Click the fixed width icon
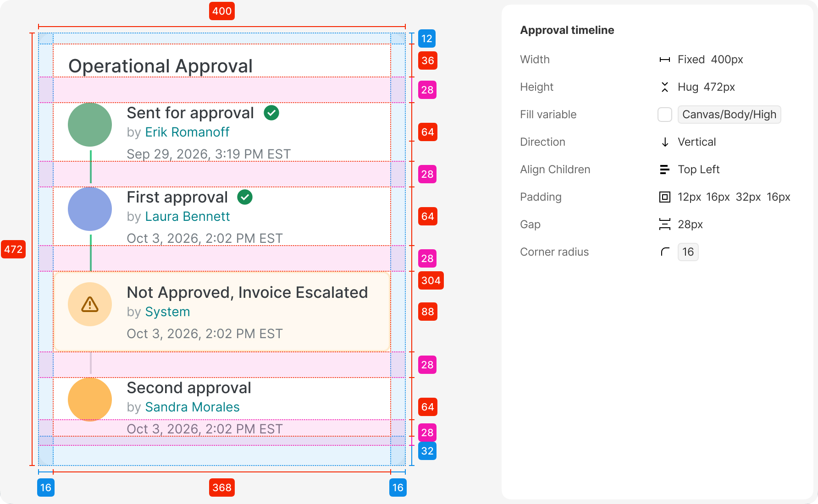This screenshot has height=504, width=818. 664,60
